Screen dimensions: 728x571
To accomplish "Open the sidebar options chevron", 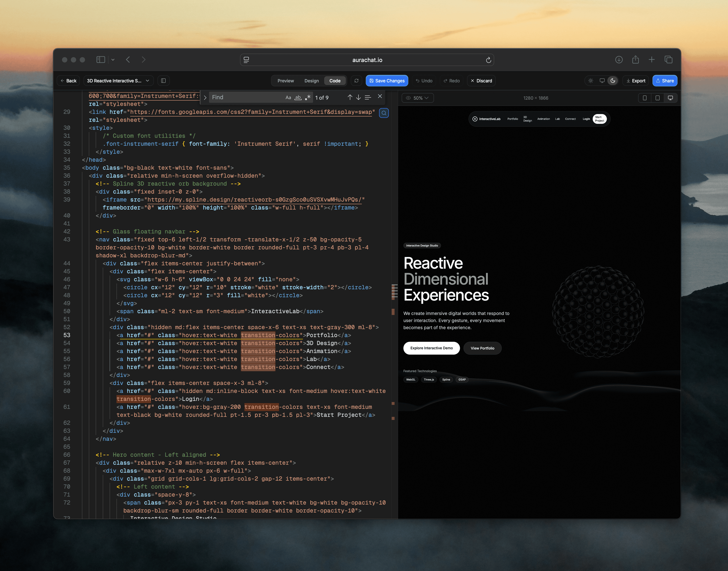I will coord(113,60).
